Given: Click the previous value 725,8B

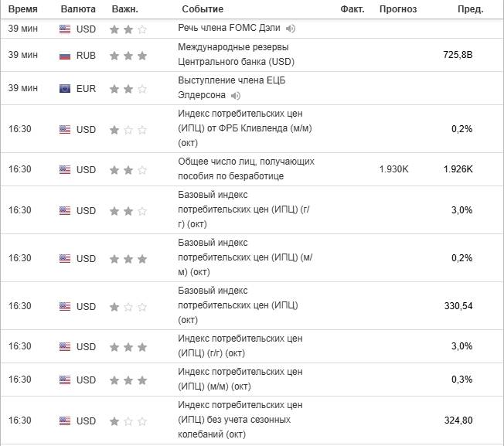Looking at the screenshot, I should point(458,56).
